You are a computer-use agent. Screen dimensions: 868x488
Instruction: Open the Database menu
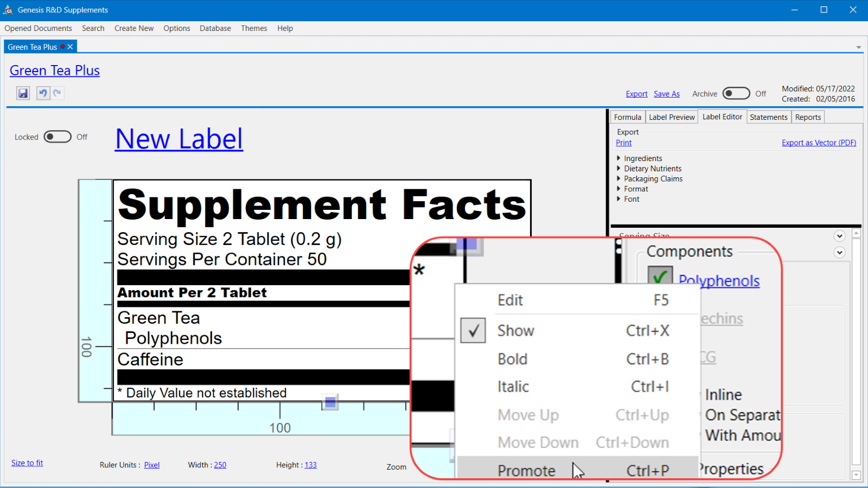tap(215, 28)
